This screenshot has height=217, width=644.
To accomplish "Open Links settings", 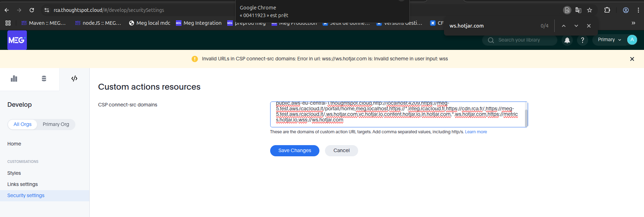I will point(22,184).
